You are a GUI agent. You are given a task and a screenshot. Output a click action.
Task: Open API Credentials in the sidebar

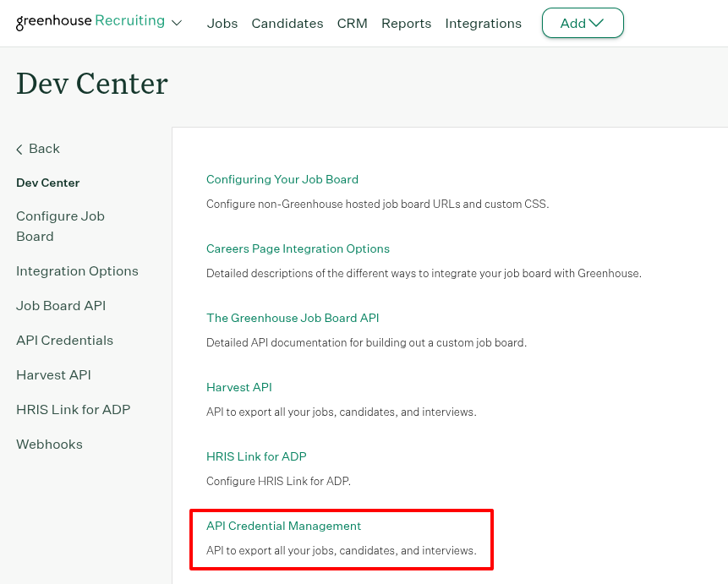[64, 341]
